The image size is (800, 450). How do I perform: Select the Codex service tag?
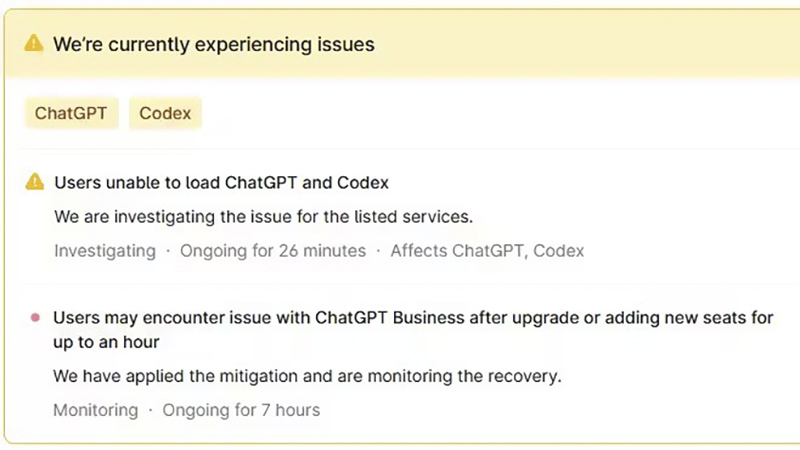coord(165,113)
